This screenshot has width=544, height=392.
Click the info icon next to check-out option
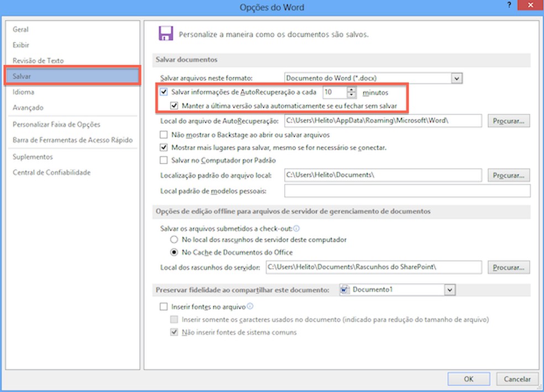(x=296, y=228)
